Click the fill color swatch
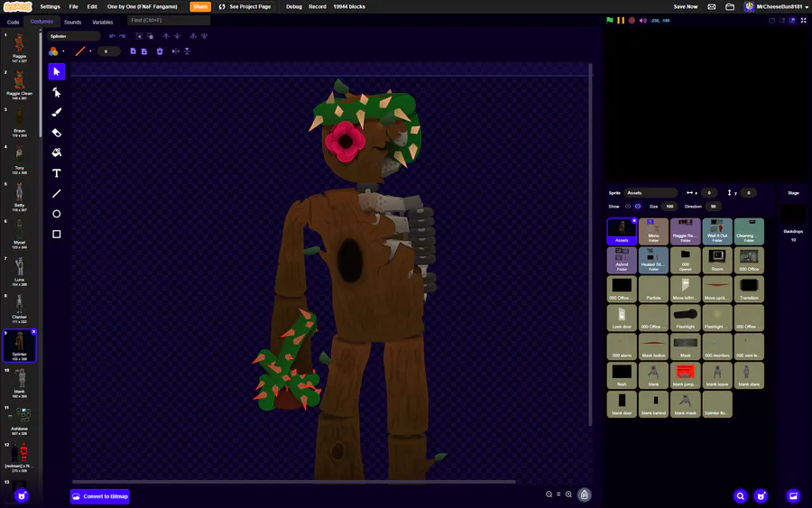Image resolution: width=812 pixels, height=508 pixels. tap(53, 51)
